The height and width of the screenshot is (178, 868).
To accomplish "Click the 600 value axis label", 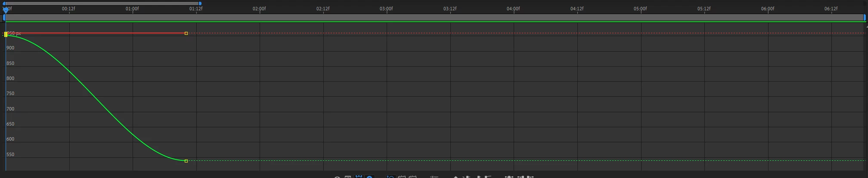I will pos(10,139).
